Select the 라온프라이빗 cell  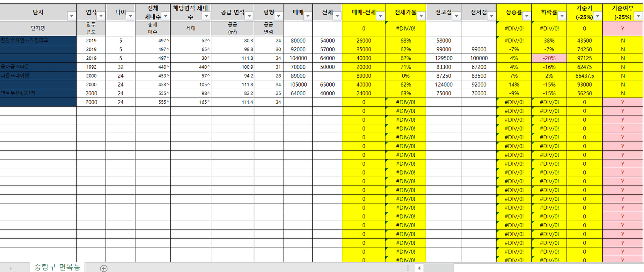pos(38,76)
